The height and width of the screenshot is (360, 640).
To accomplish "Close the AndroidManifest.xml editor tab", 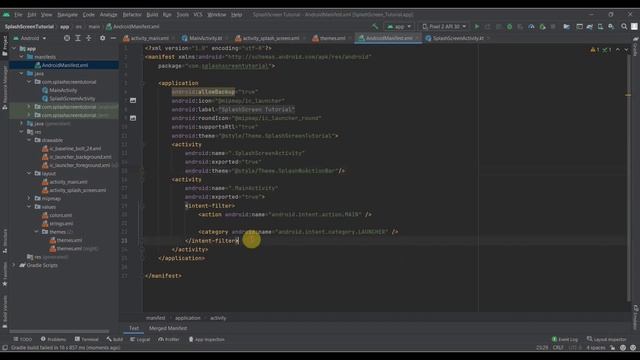I will click(417, 38).
